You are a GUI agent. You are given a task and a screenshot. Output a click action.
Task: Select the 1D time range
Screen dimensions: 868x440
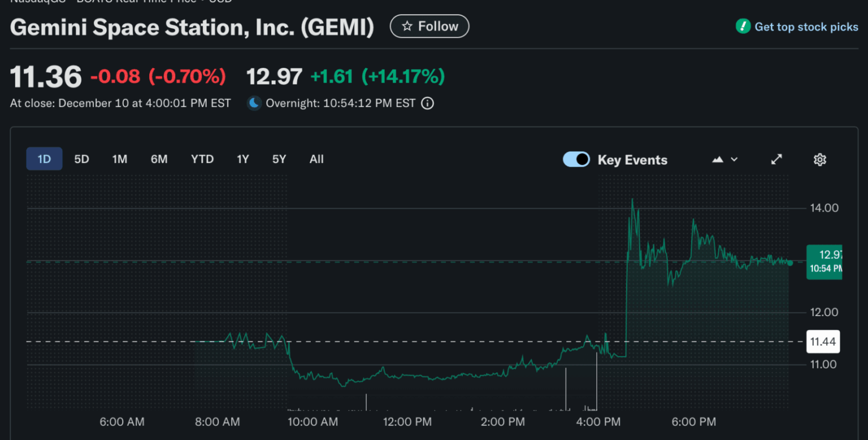coord(44,159)
